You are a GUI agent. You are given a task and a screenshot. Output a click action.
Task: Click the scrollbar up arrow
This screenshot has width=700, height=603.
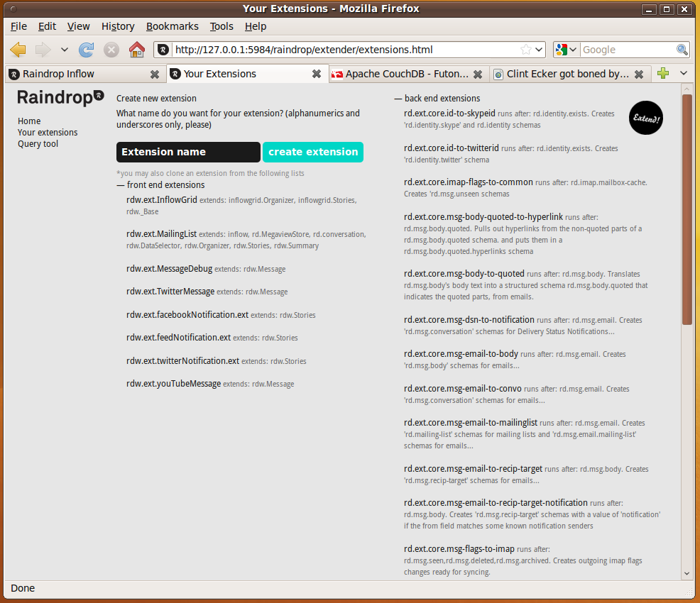[x=687, y=89]
